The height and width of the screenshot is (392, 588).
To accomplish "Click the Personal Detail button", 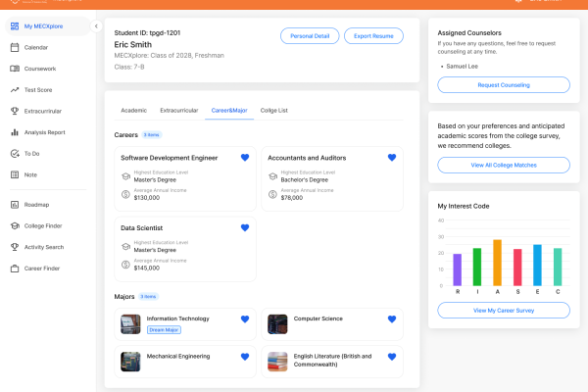I will pos(310,36).
